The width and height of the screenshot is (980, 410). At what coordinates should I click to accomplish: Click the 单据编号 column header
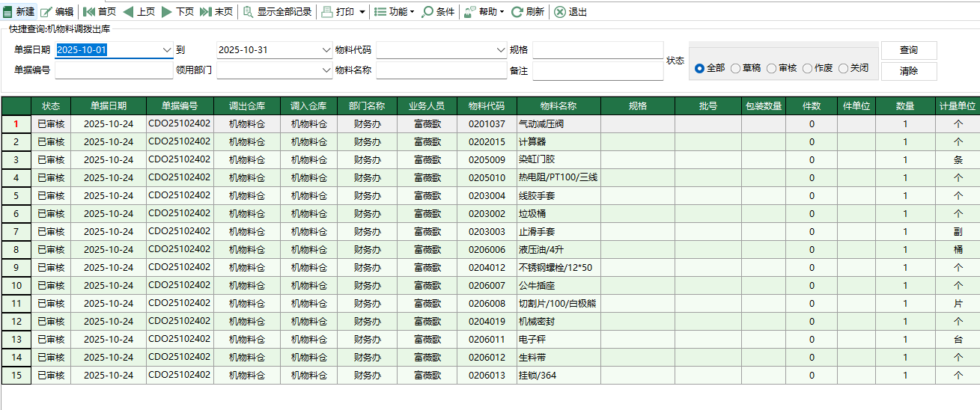(x=180, y=106)
